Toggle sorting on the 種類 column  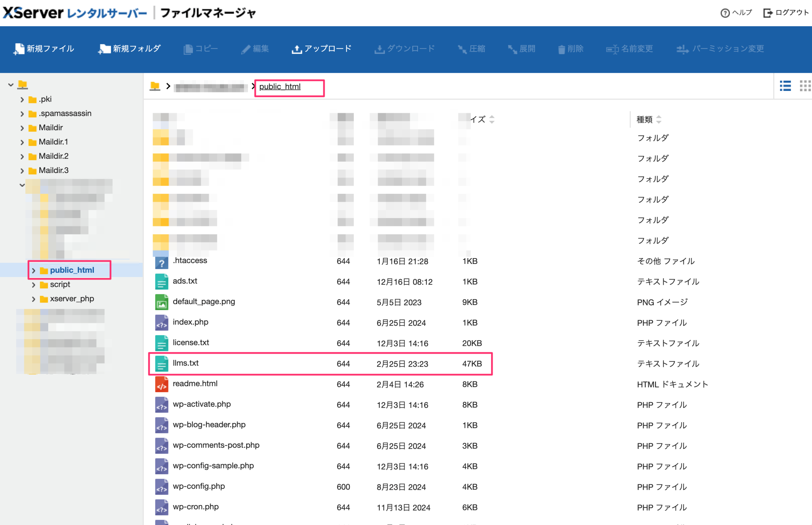coord(659,119)
